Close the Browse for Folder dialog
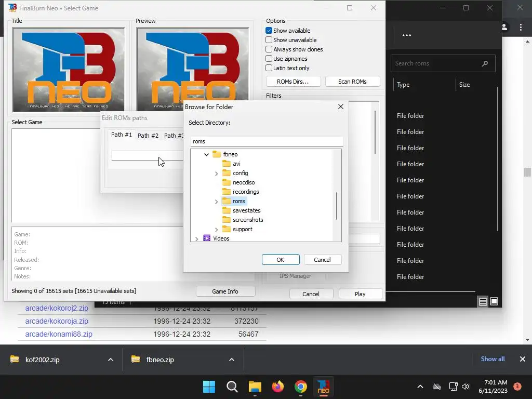Screen dimensions: 532x399 click(x=341, y=107)
